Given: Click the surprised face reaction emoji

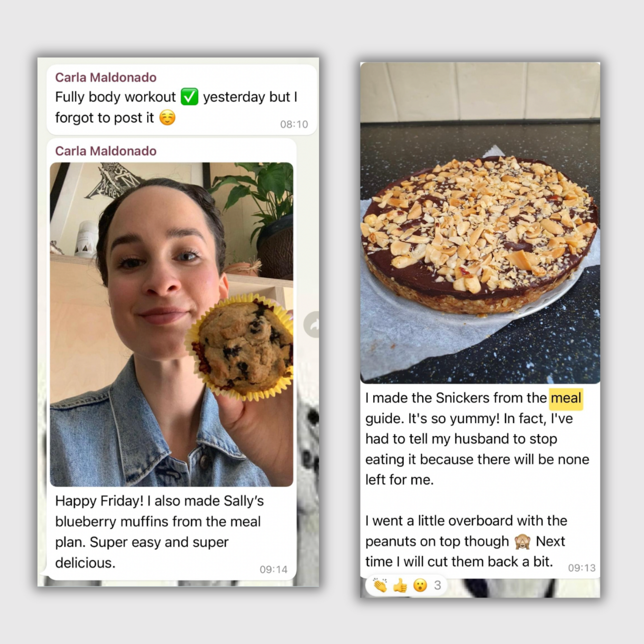Looking at the screenshot, I should 420,585.
